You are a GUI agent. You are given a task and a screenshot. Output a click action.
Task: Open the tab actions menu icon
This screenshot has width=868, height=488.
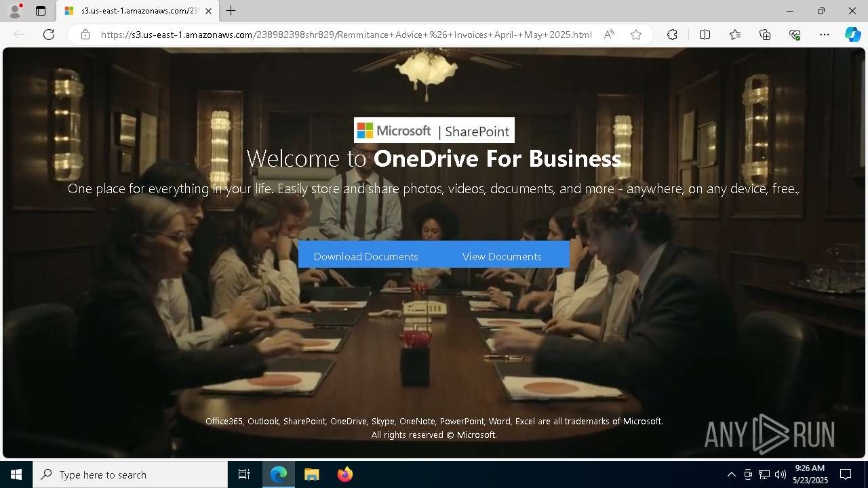point(41,11)
